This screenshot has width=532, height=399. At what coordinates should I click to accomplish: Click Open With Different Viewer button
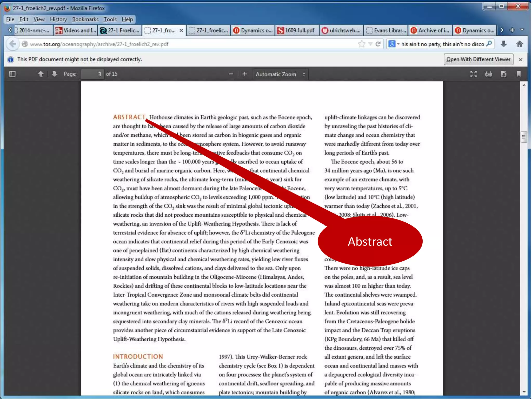click(478, 59)
